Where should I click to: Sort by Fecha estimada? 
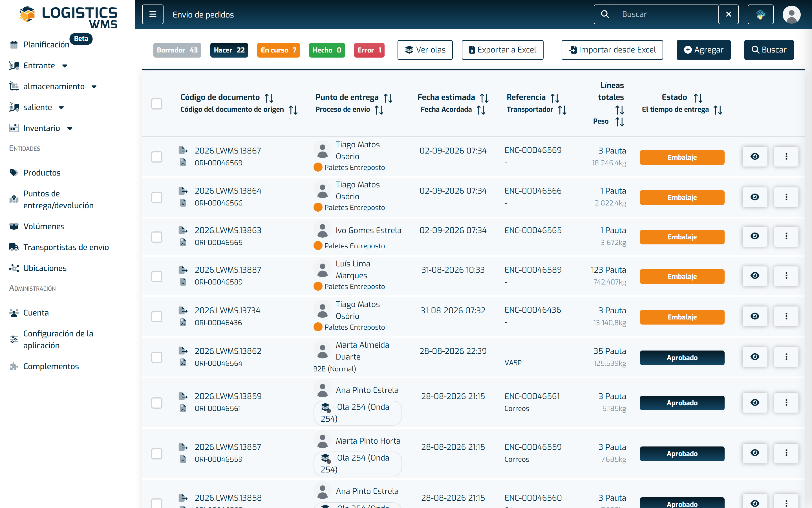[x=484, y=98]
